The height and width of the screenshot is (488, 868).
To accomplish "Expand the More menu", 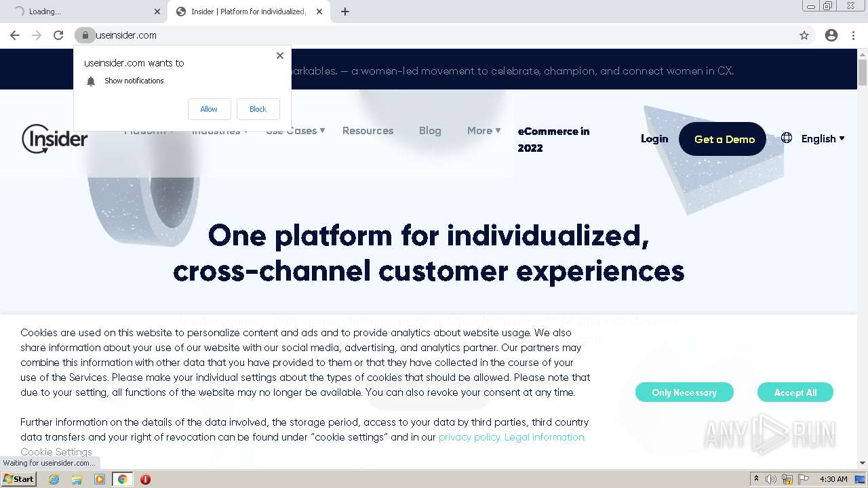I will coord(484,131).
